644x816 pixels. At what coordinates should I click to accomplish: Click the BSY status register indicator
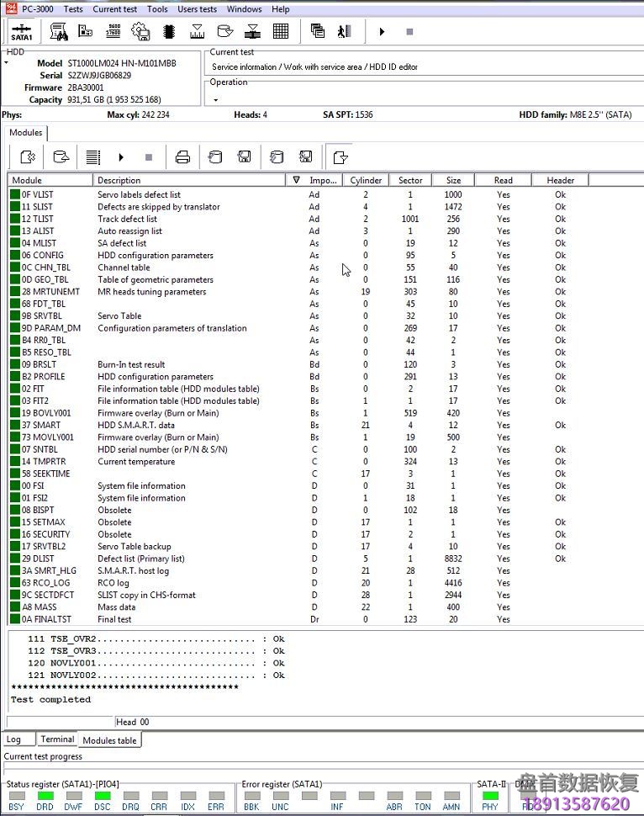click(x=16, y=796)
